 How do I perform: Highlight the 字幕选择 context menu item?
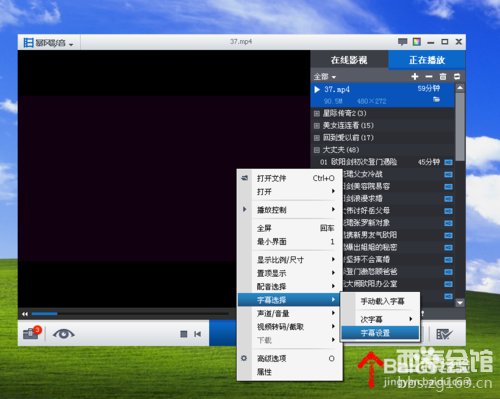coord(289,300)
